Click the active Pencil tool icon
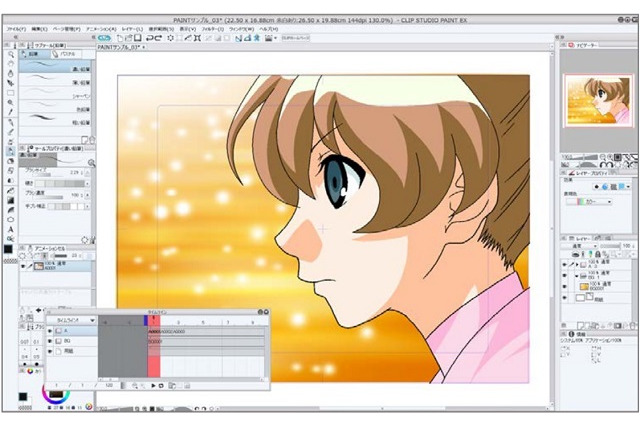Screen dimensions: 640x426 click(11, 151)
